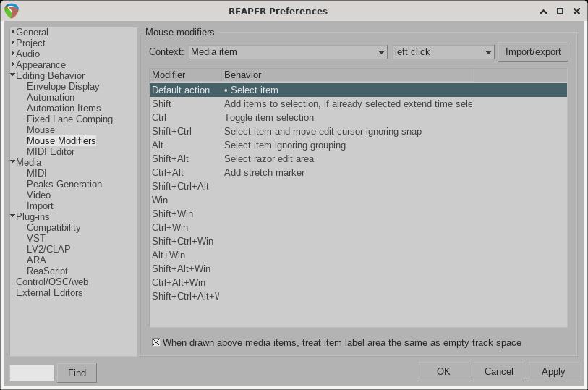Toggle the item label area checkbox

click(156, 342)
